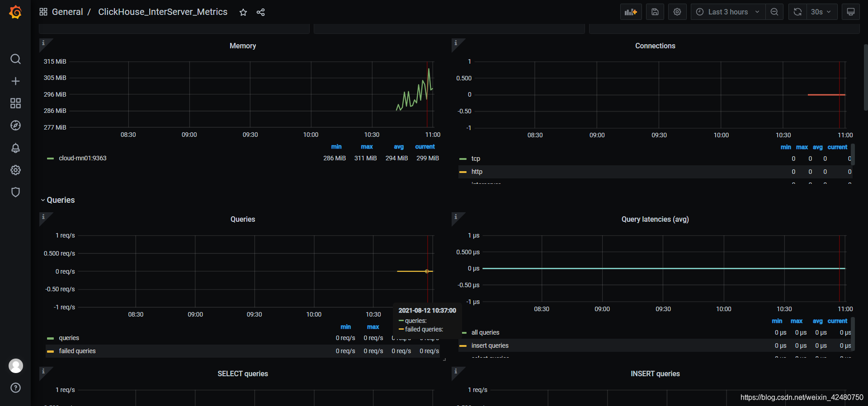Share the dashboard via share icon
The width and height of the screenshot is (868, 406).
pyautogui.click(x=261, y=12)
